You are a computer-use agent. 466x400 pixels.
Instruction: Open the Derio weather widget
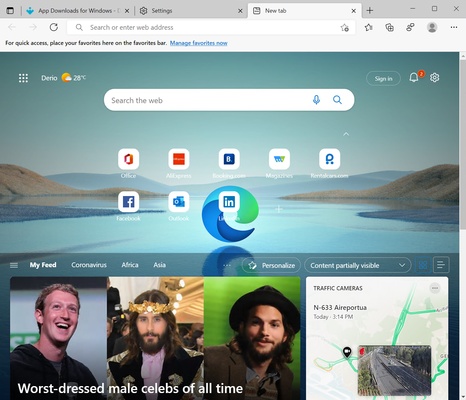63,78
